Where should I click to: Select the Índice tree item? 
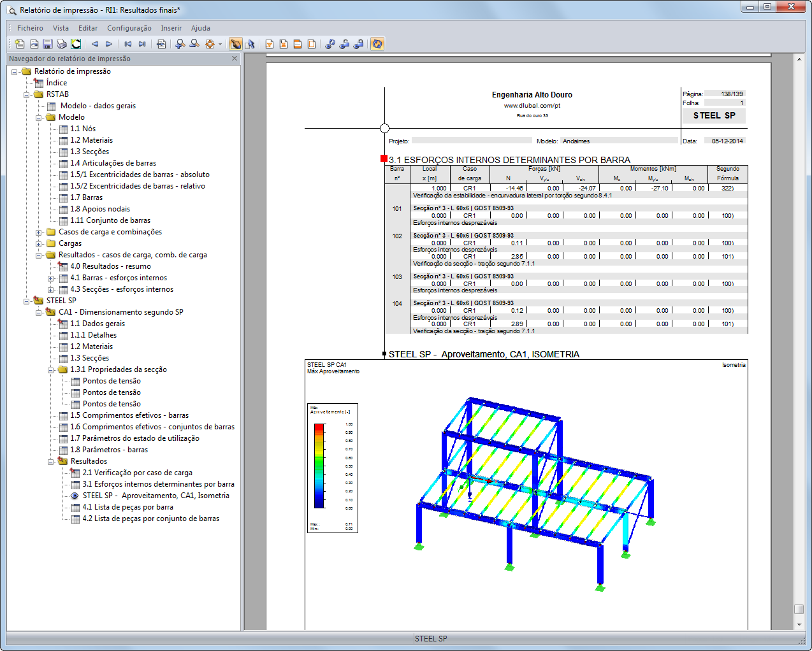click(56, 83)
